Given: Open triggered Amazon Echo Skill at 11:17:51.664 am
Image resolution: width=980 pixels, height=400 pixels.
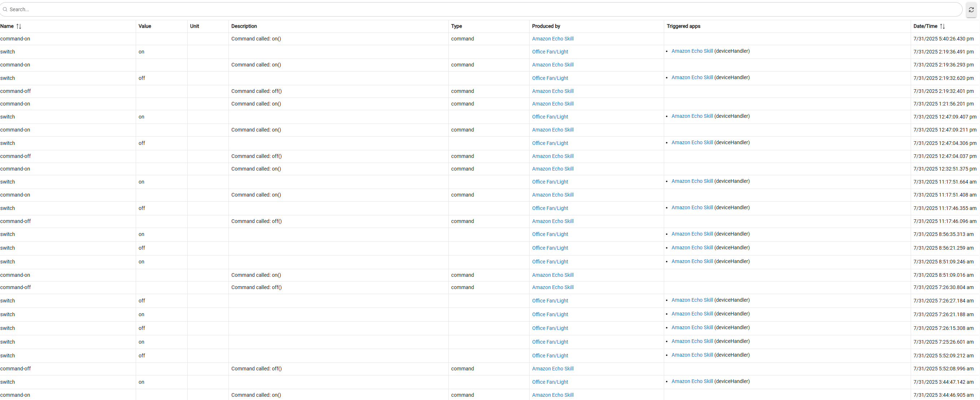Looking at the screenshot, I should coord(692,181).
